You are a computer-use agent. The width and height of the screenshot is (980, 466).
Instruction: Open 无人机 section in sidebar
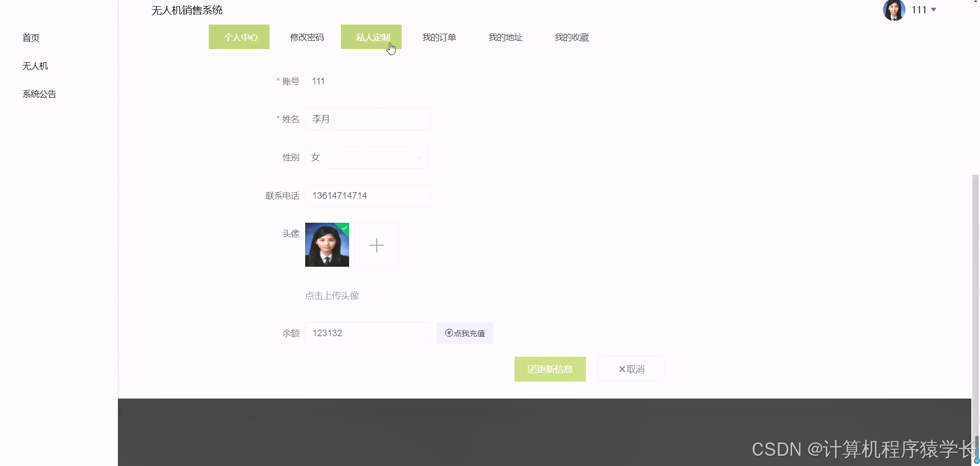(x=34, y=66)
